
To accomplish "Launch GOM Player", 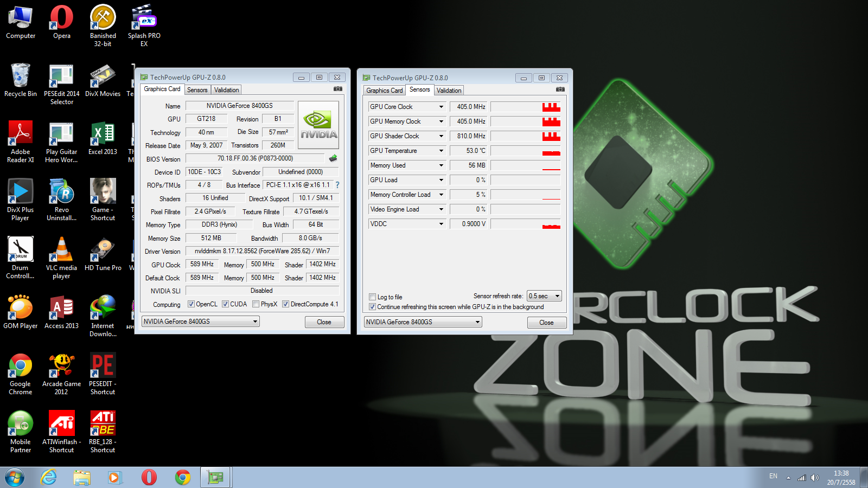I will point(21,312).
